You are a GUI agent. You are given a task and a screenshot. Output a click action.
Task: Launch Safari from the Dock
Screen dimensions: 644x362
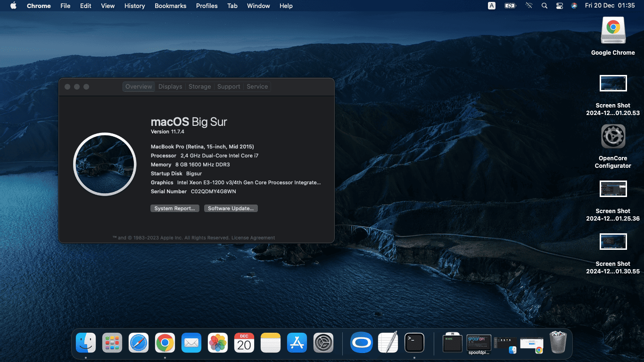click(x=139, y=343)
